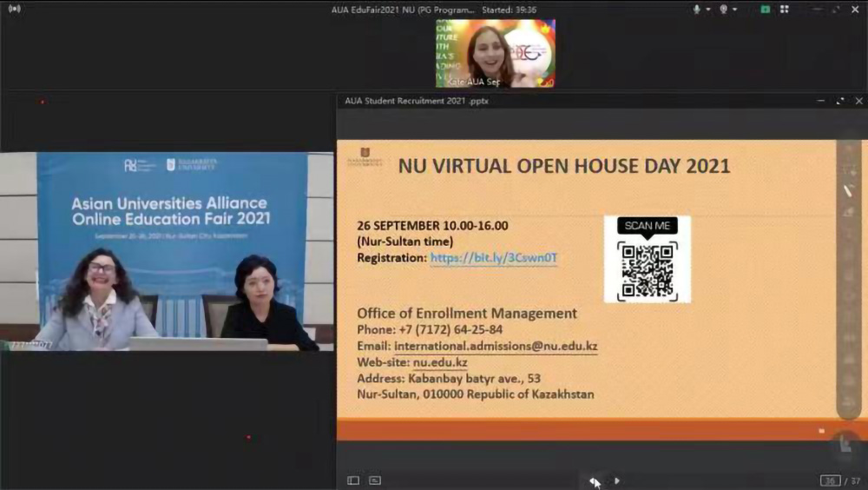Click '(Nur-Sultan time)' text on slide
Viewport: 868px width, 490px height.
(x=405, y=242)
